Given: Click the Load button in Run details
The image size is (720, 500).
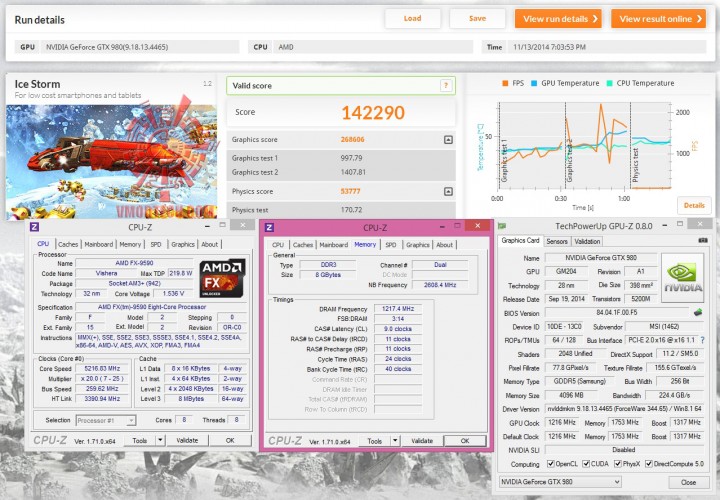Looking at the screenshot, I should [x=412, y=18].
